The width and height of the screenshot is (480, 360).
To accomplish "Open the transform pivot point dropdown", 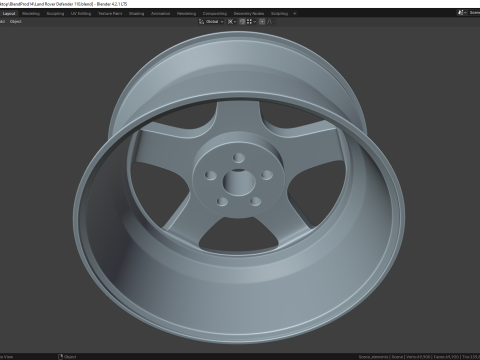I will point(232,22).
